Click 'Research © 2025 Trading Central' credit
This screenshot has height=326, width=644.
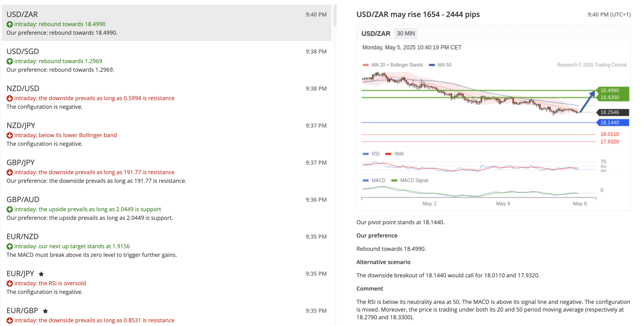pyautogui.click(x=591, y=65)
